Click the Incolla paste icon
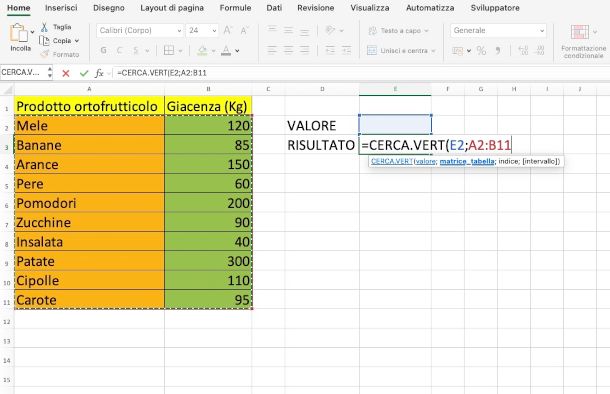The height and width of the screenshot is (394, 610). [x=19, y=33]
